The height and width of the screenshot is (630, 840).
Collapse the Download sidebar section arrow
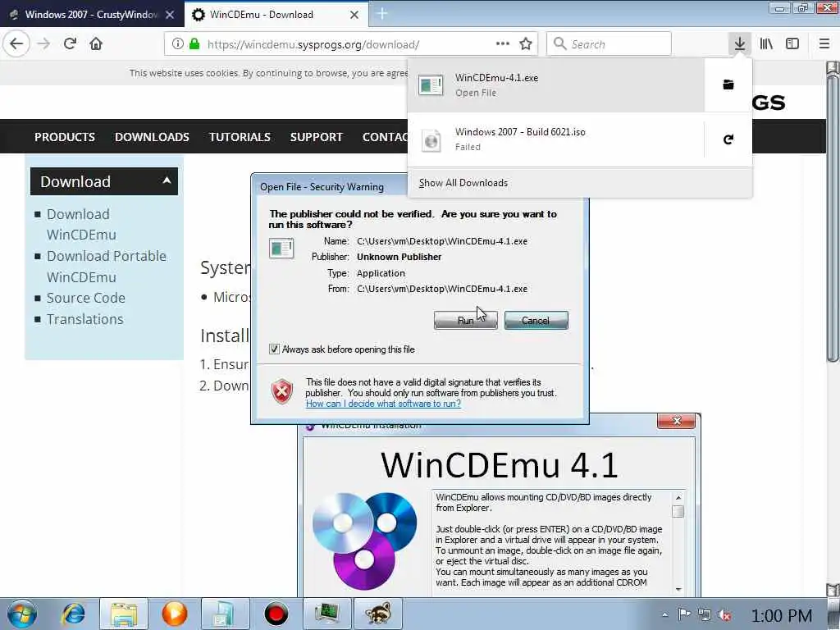click(167, 180)
